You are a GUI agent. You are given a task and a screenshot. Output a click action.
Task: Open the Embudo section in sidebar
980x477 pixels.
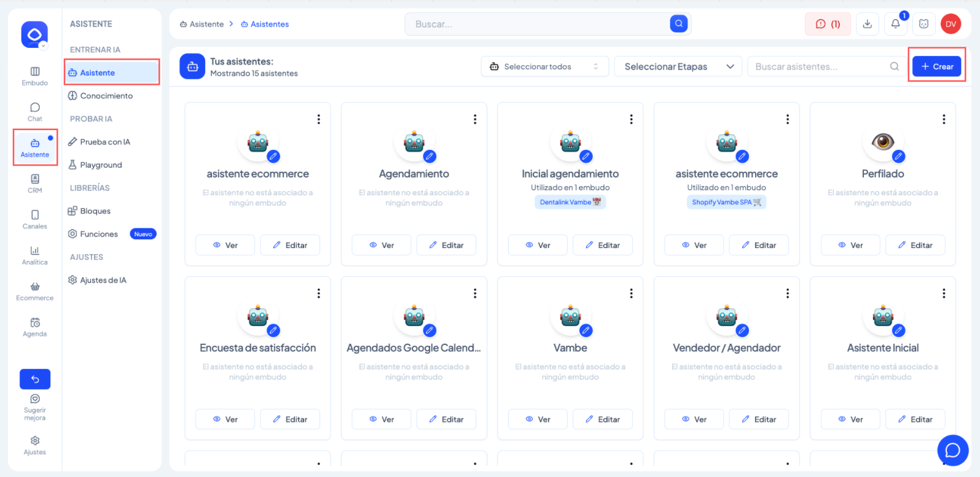(x=35, y=76)
